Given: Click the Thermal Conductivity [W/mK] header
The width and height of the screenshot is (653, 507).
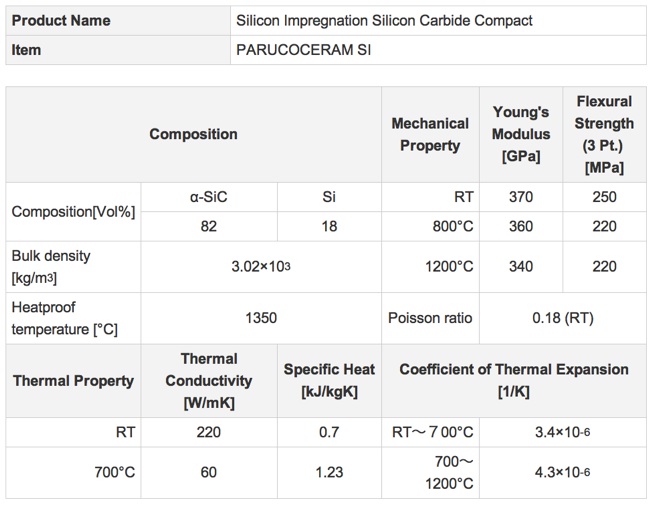Looking at the screenshot, I should (x=209, y=381).
